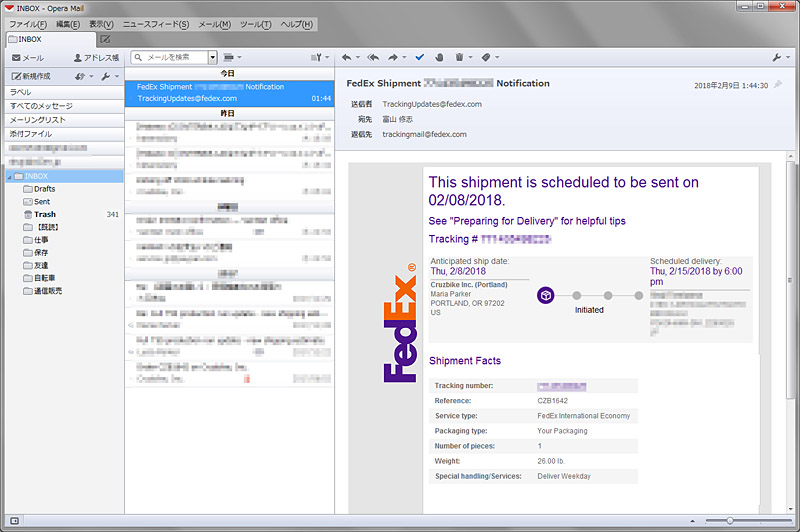This screenshot has width=800, height=532.
Task: Open the Drafts folder
Action: 39,189
